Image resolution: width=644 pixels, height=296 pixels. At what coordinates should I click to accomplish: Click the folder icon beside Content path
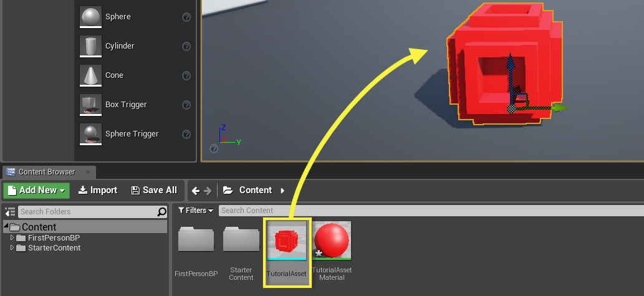[228, 190]
